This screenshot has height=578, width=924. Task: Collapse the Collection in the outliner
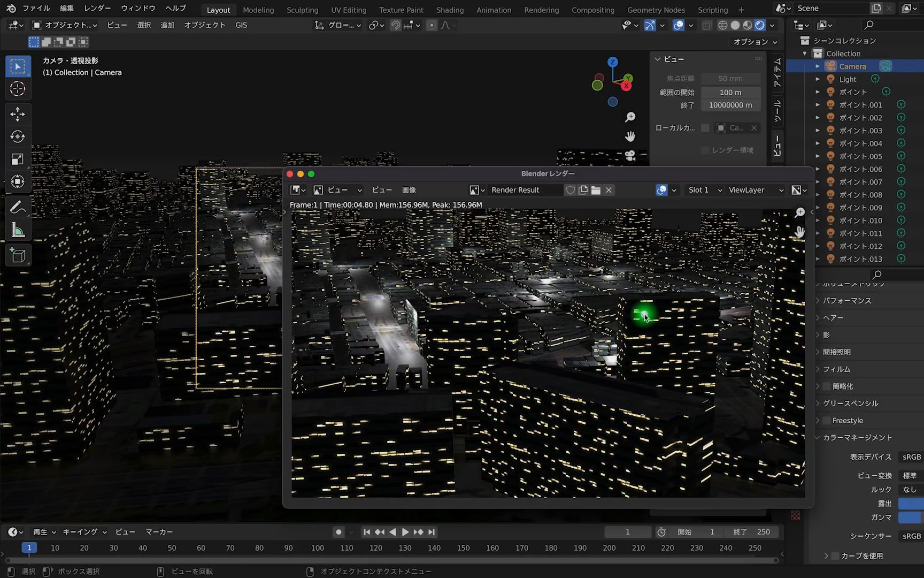tap(804, 54)
